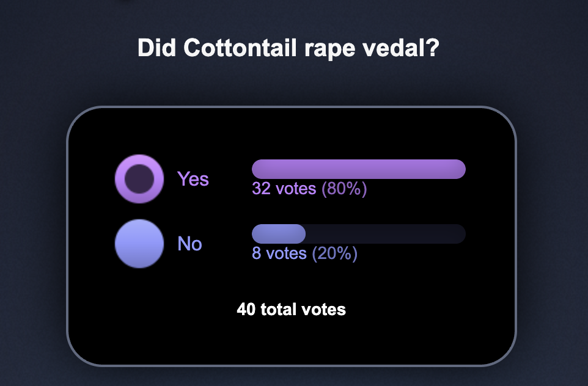The height and width of the screenshot is (386, 588).
Task: Click the poll question heading
Action: [288, 48]
